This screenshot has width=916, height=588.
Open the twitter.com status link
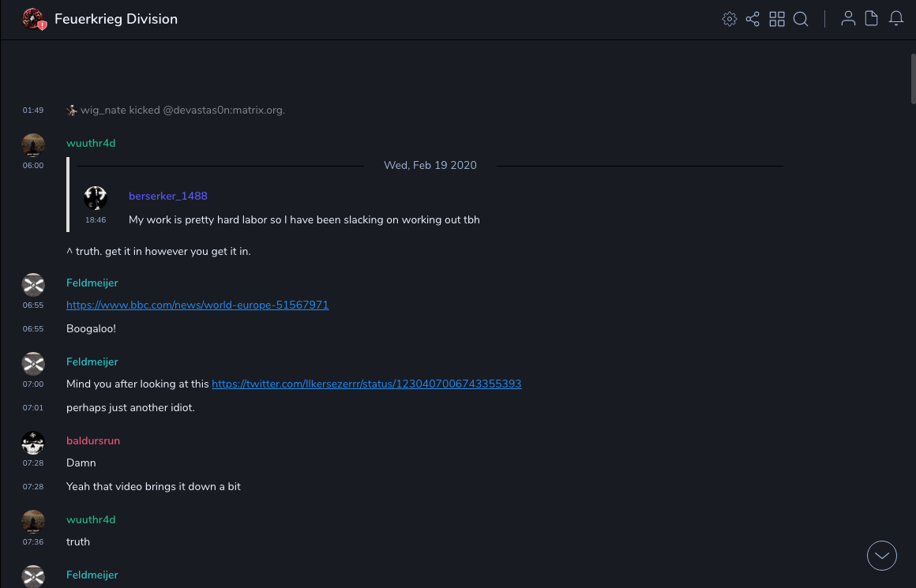[366, 384]
